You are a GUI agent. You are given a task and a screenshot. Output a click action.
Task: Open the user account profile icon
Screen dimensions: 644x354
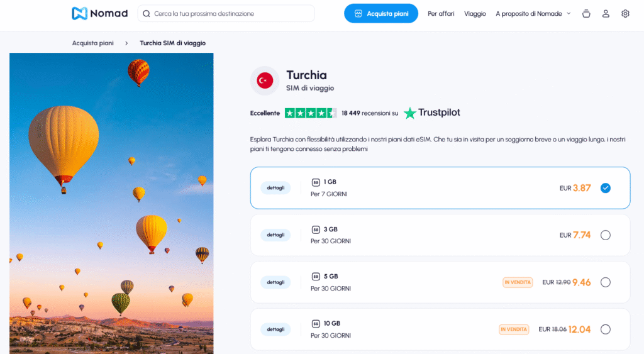pyautogui.click(x=606, y=13)
